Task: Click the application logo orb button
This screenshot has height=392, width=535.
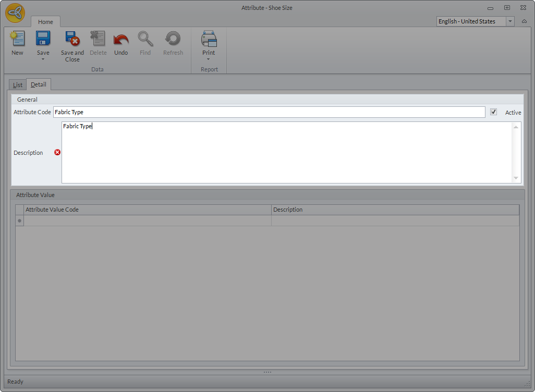Action: [15, 13]
